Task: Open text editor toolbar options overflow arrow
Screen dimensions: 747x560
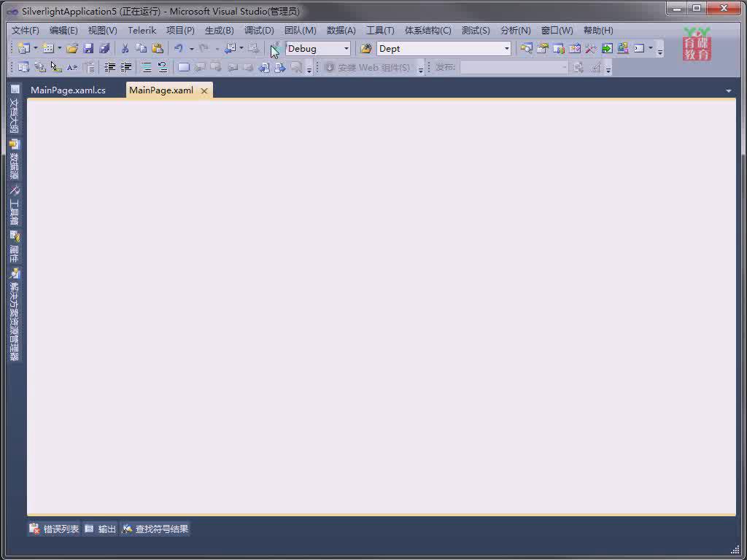Action: (309, 69)
